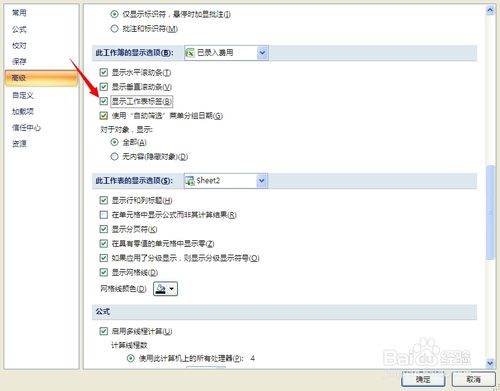Click the 网格线颜色(D) label
The image size is (500, 391).
(x=123, y=289)
